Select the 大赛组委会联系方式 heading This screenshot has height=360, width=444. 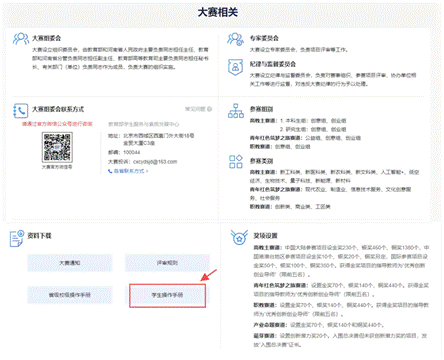(x=58, y=109)
